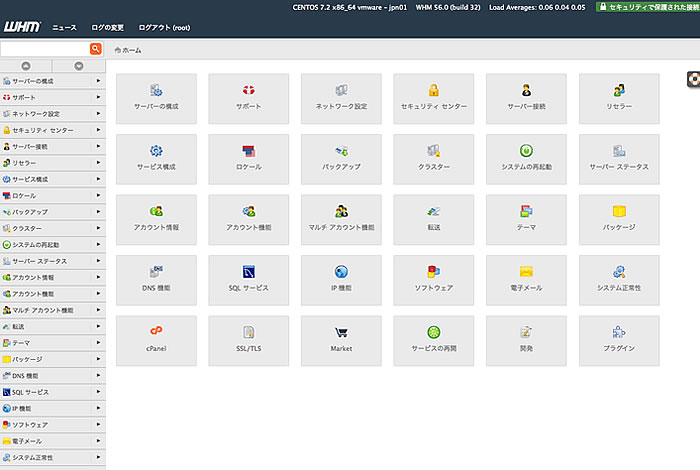Open the プラグイン puzzle-piece tile
The width and height of the screenshot is (700, 470).
coord(619,340)
